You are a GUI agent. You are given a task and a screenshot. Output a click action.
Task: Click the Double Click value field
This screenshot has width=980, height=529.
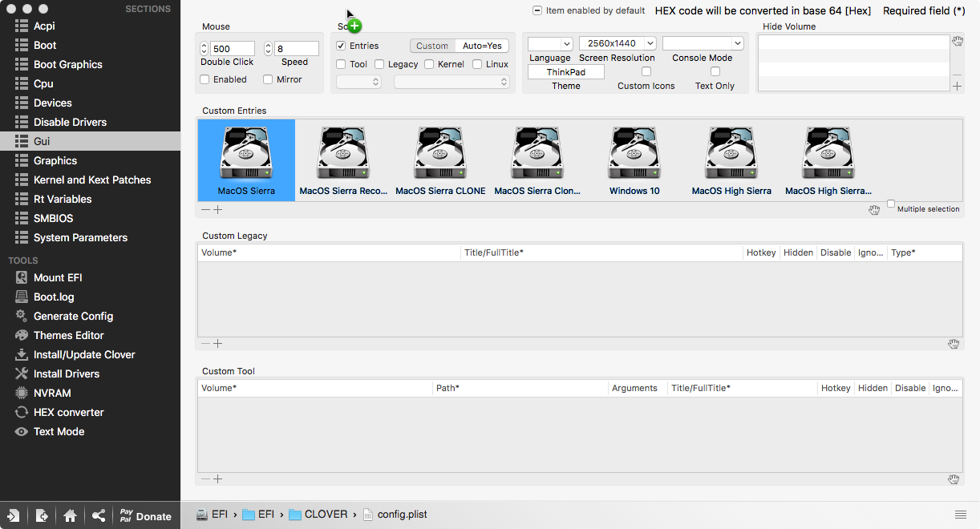(233, 49)
